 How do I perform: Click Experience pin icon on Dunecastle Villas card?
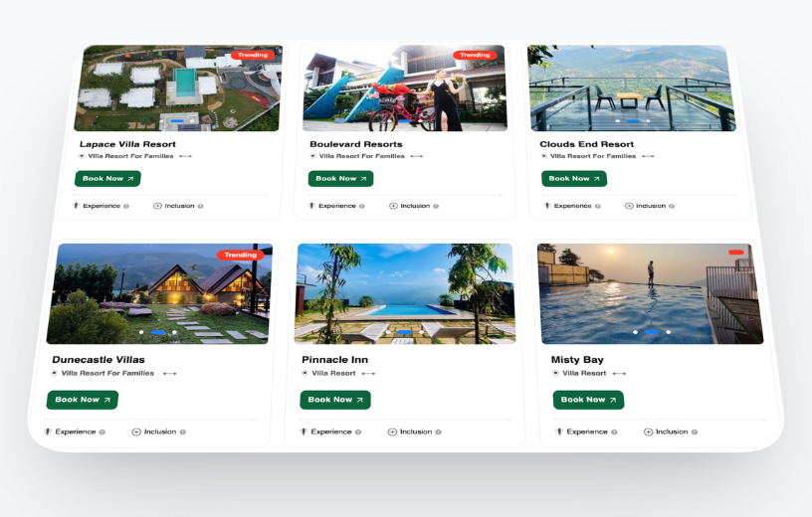pos(48,431)
